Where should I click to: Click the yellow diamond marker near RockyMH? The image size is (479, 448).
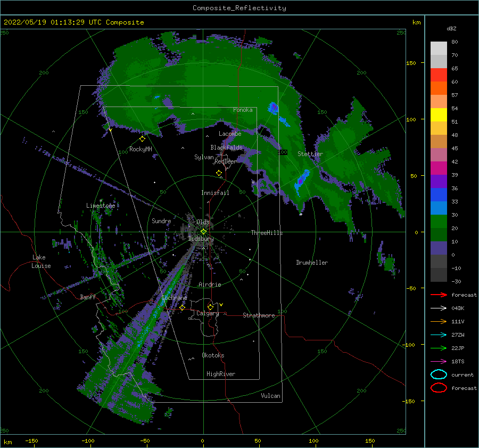(142, 139)
